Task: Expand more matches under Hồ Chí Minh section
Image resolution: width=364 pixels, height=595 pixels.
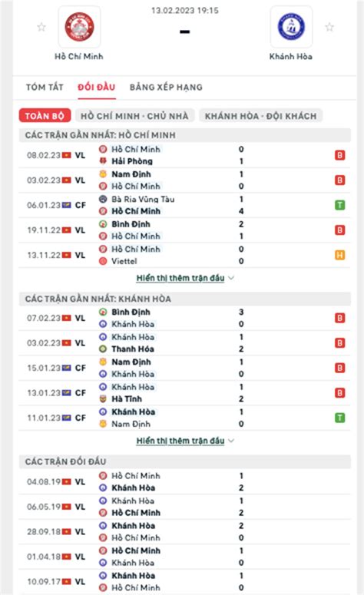Action: pyautogui.click(x=180, y=278)
